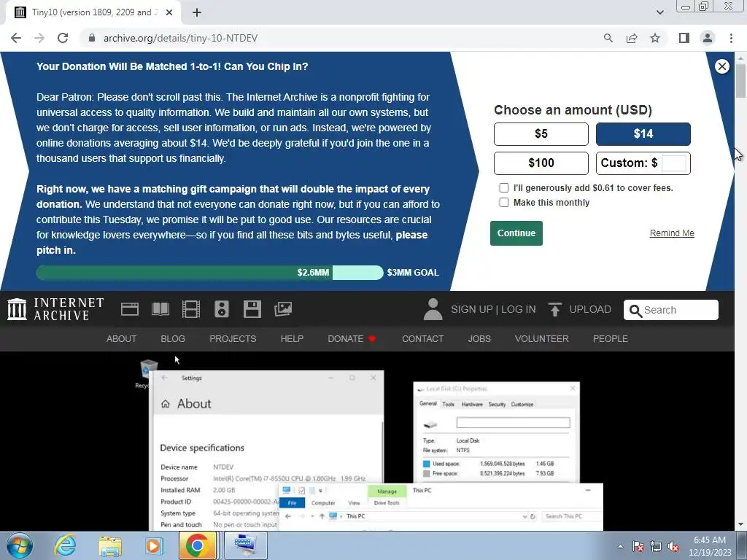
Task: Click the scrollbar down arrow
Action: click(x=741, y=525)
